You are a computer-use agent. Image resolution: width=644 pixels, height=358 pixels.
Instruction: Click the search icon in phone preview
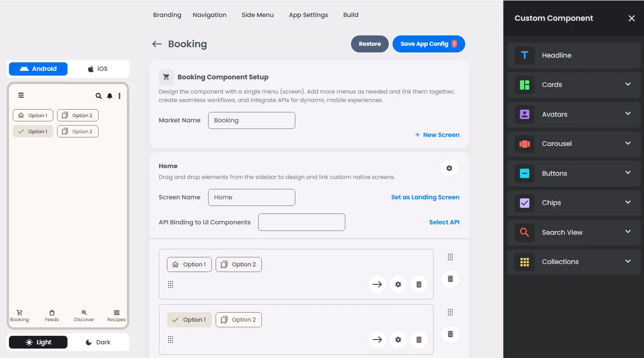99,96
